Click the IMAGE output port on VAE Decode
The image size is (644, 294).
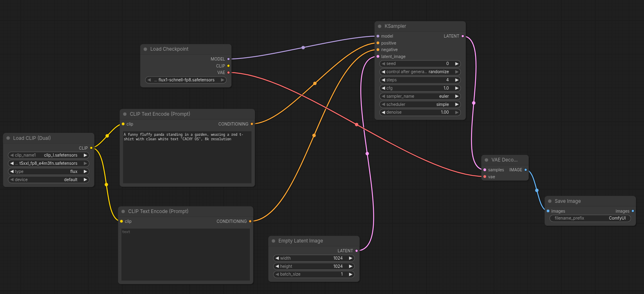(525, 170)
